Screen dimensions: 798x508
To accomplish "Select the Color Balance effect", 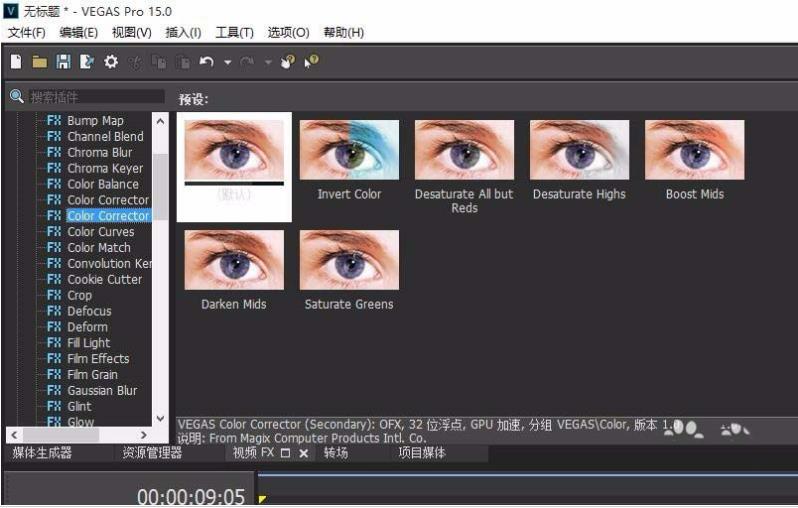I will pos(103,184).
